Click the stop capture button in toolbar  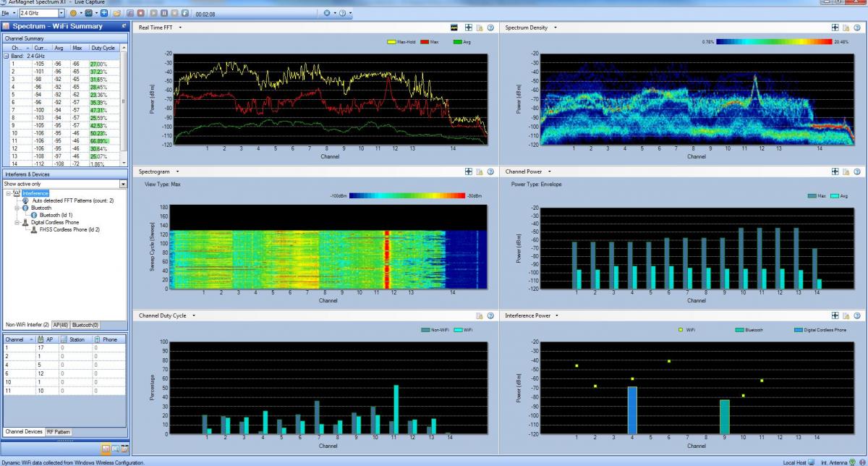pyautogui.click(x=140, y=13)
